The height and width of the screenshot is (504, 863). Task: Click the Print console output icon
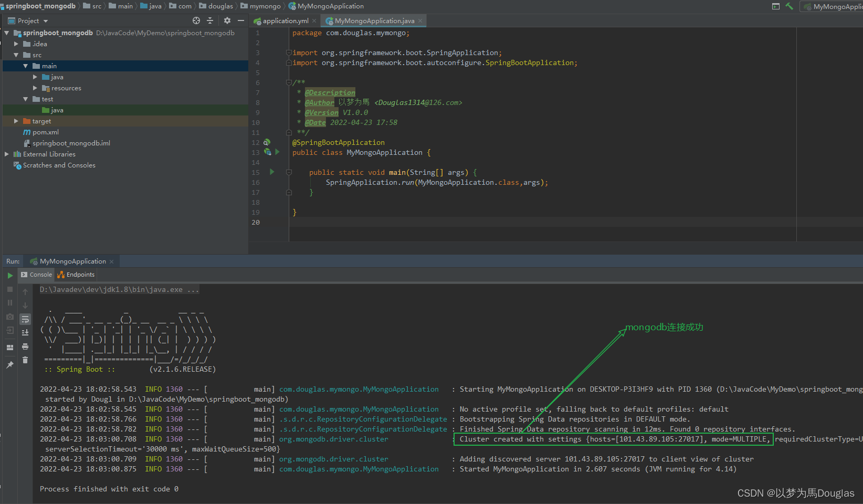point(25,346)
